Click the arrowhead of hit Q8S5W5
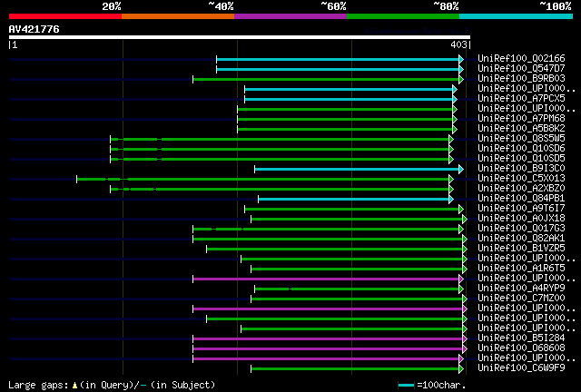The image size is (581, 392). pyautogui.click(x=451, y=140)
